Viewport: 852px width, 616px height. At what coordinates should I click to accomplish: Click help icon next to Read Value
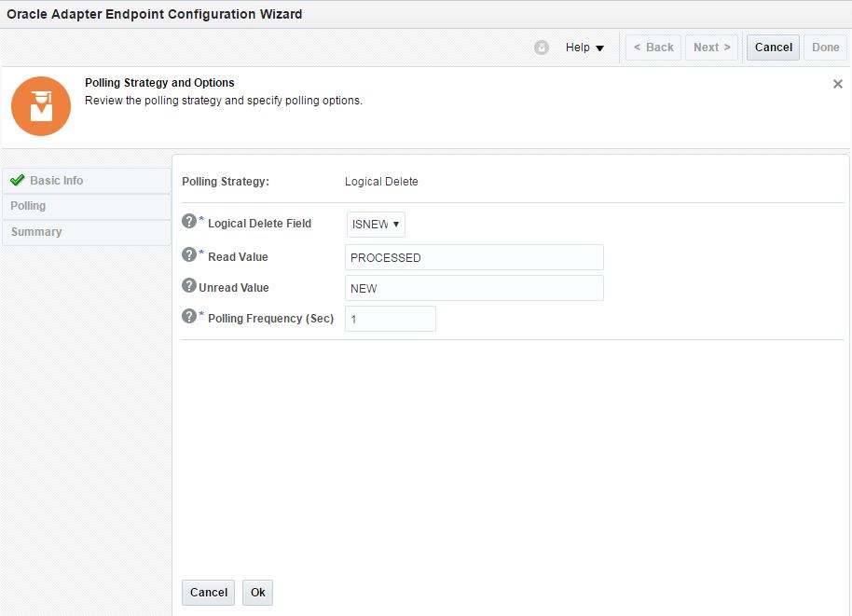189,255
